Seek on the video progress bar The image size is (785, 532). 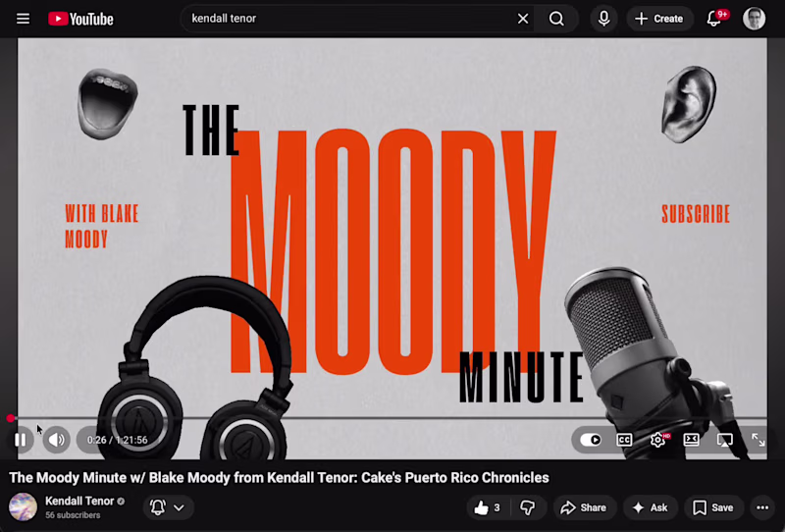(x=389, y=418)
